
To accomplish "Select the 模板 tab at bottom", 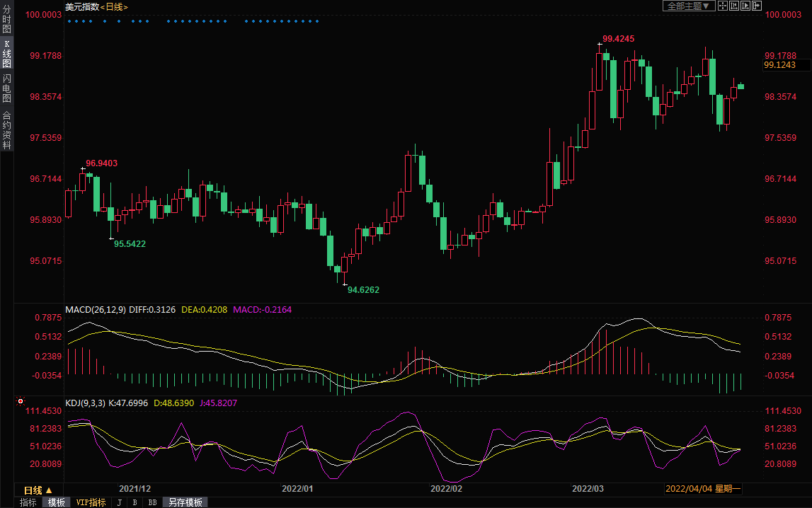I will tap(56, 502).
